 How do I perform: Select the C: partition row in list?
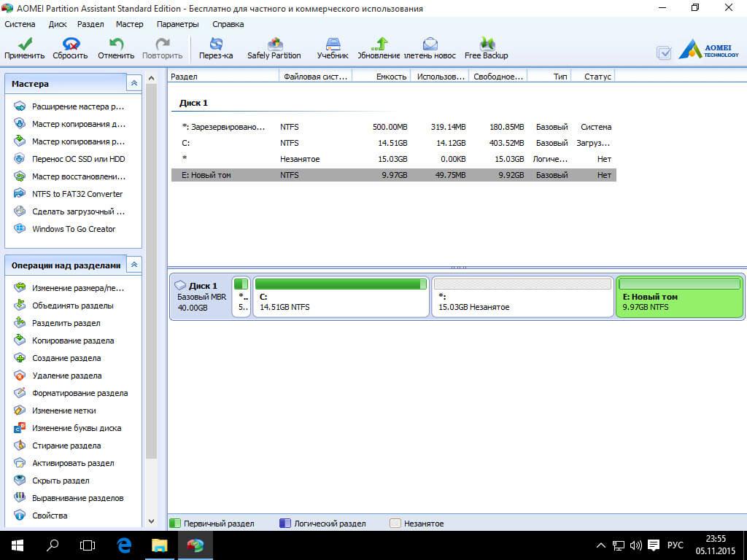(393, 143)
